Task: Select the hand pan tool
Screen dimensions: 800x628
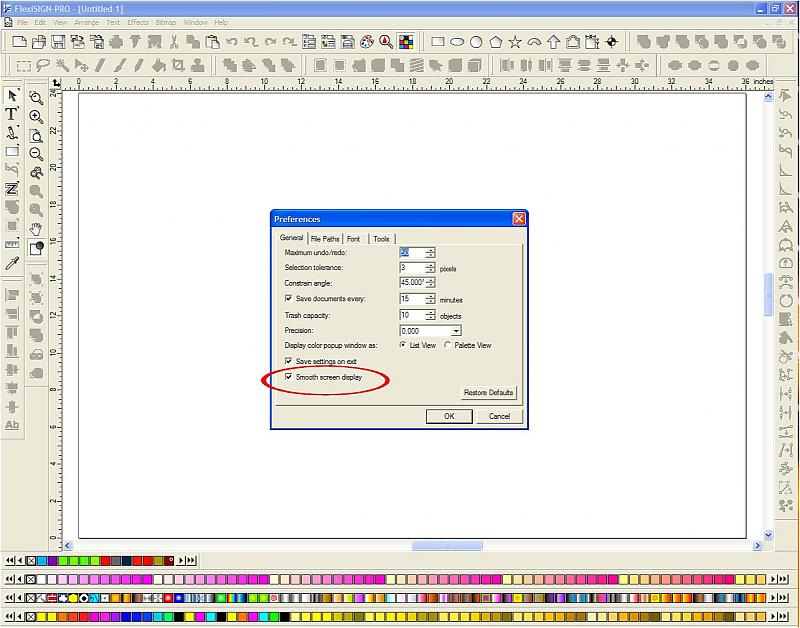Action: point(36,229)
